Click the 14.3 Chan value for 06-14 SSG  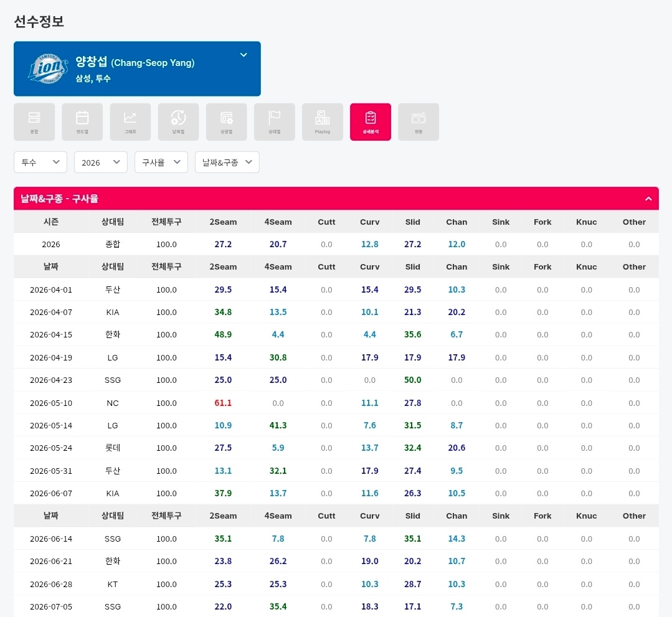(x=457, y=539)
